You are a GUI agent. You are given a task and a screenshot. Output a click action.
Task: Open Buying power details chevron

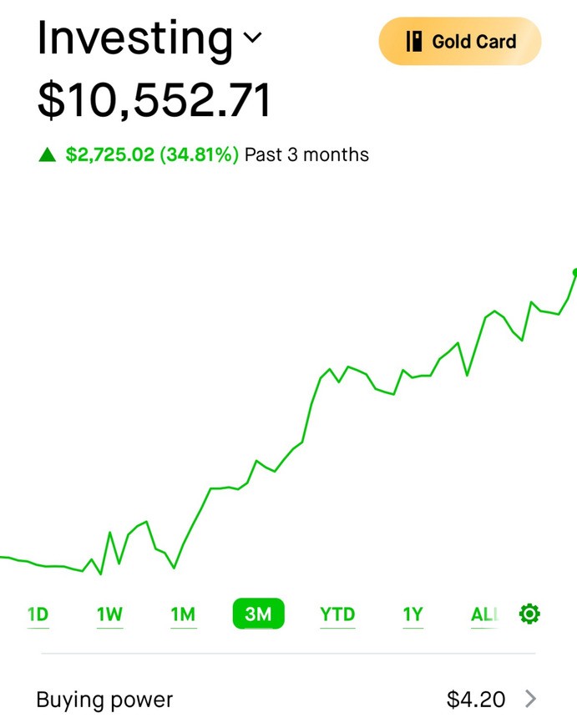pos(530,699)
